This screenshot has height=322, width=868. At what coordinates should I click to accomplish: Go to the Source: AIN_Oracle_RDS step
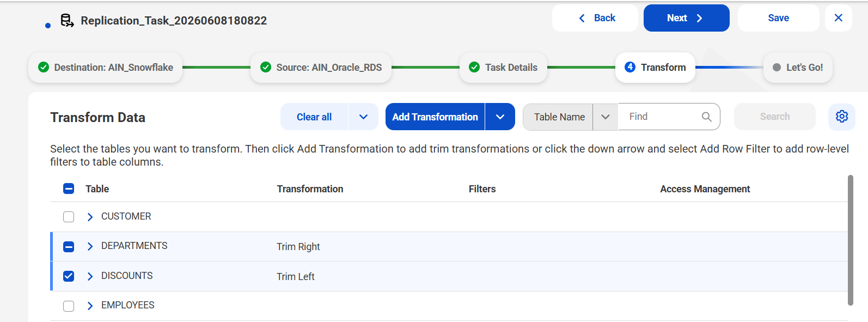[x=321, y=68]
